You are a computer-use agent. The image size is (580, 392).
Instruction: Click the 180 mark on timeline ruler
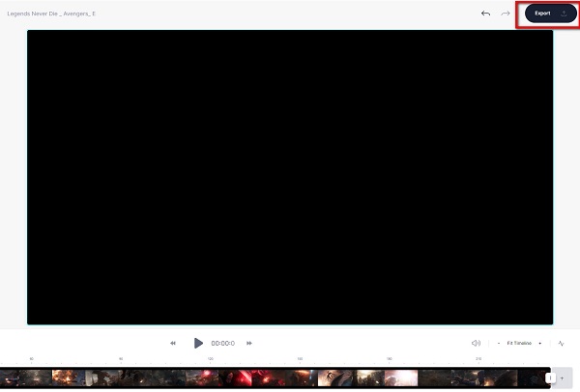click(390, 359)
